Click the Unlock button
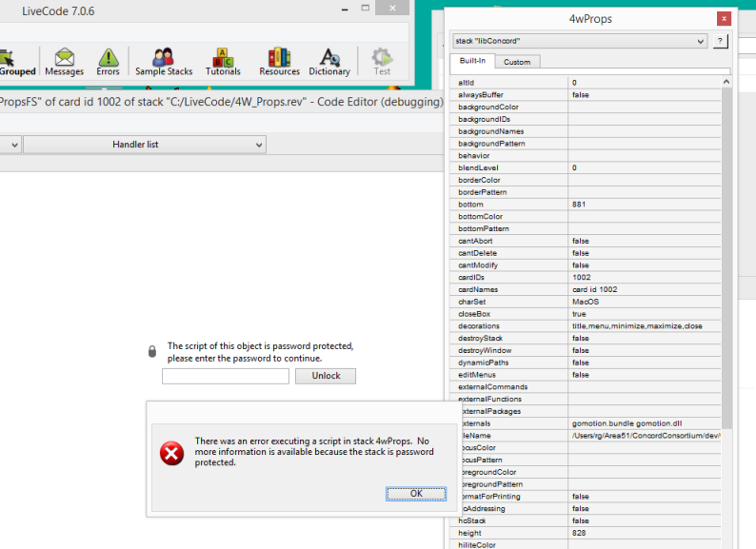 point(325,376)
